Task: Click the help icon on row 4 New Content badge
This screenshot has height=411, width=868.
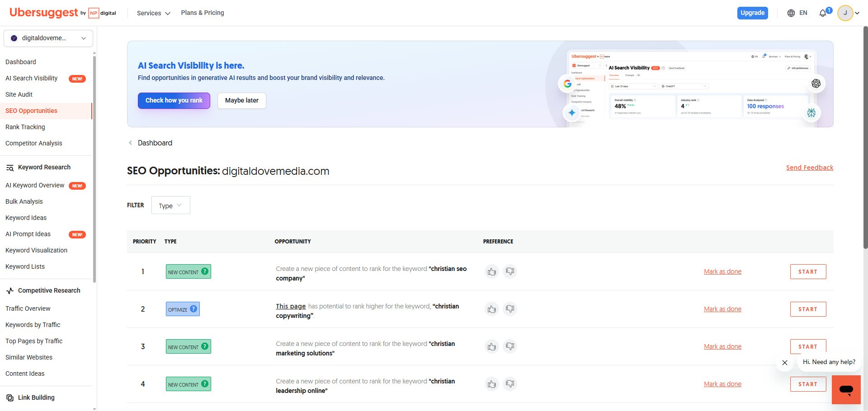Action: click(x=205, y=384)
